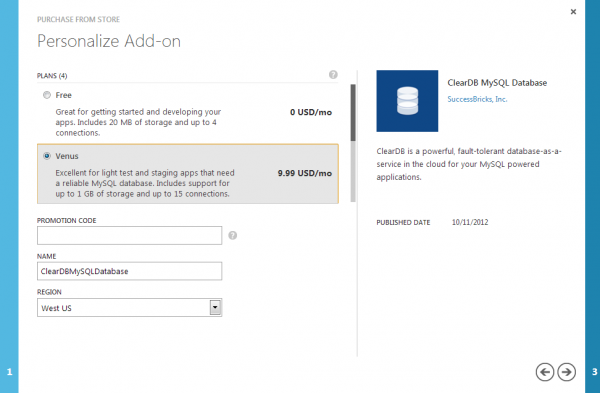Go back with the left arrow button
Image resolution: width=600 pixels, height=393 pixels.
[545, 372]
